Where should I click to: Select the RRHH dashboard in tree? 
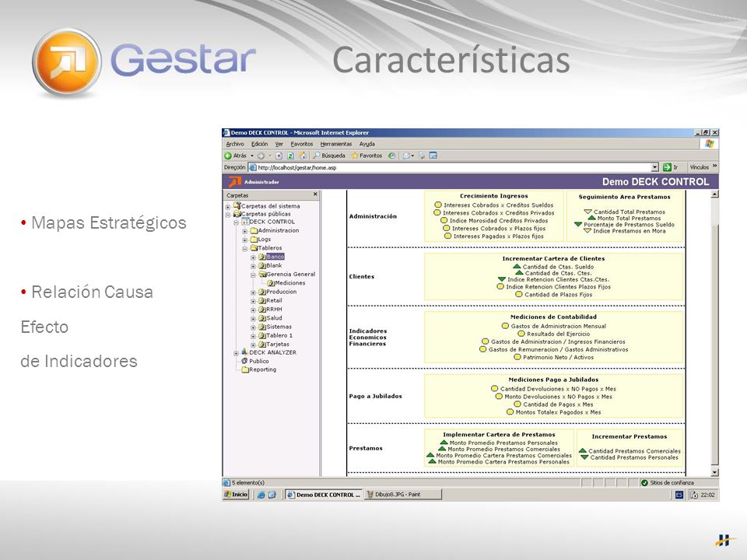[x=274, y=310]
